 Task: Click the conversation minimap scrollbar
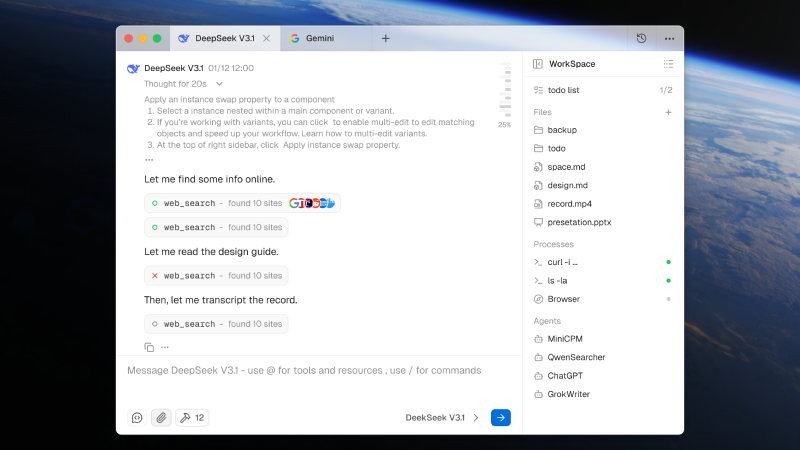[x=505, y=89]
